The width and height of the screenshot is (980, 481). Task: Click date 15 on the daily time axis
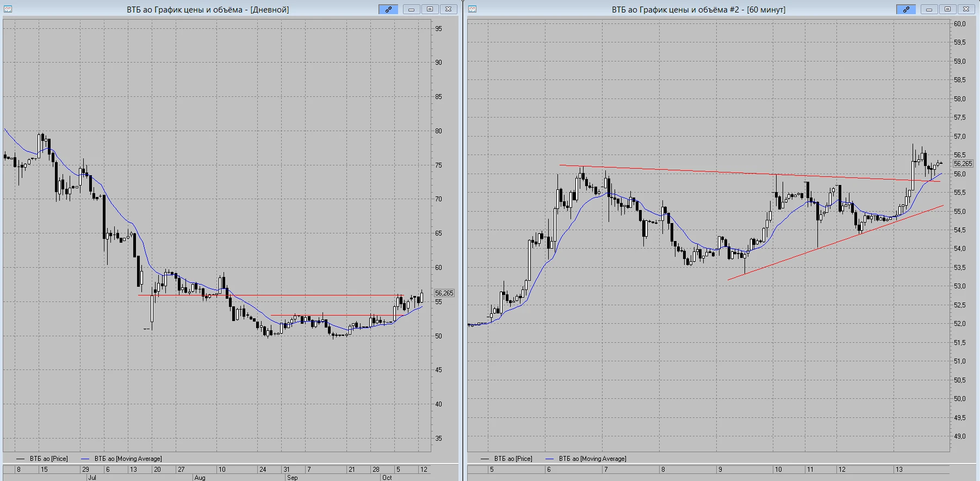pyautogui.click(x=44, y=470)
